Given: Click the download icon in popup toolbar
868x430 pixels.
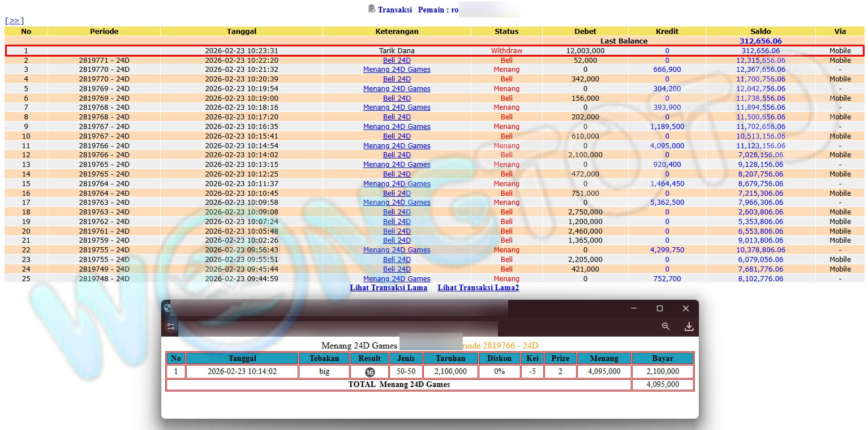Looking at the screenshot, I should point(689,326).
